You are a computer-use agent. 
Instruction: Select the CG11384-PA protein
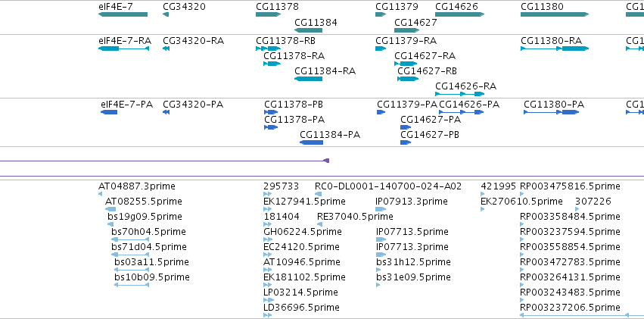click(x=311, y=142)
